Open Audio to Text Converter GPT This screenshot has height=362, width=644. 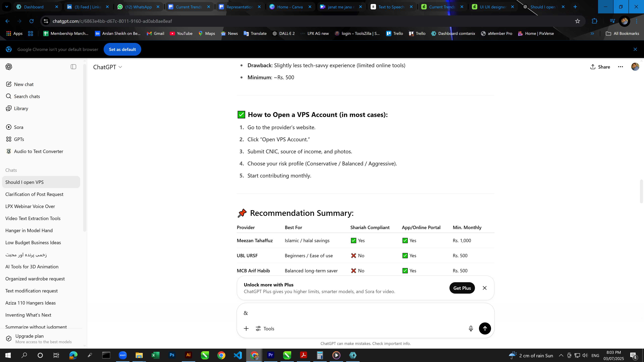tap(41, 151)
